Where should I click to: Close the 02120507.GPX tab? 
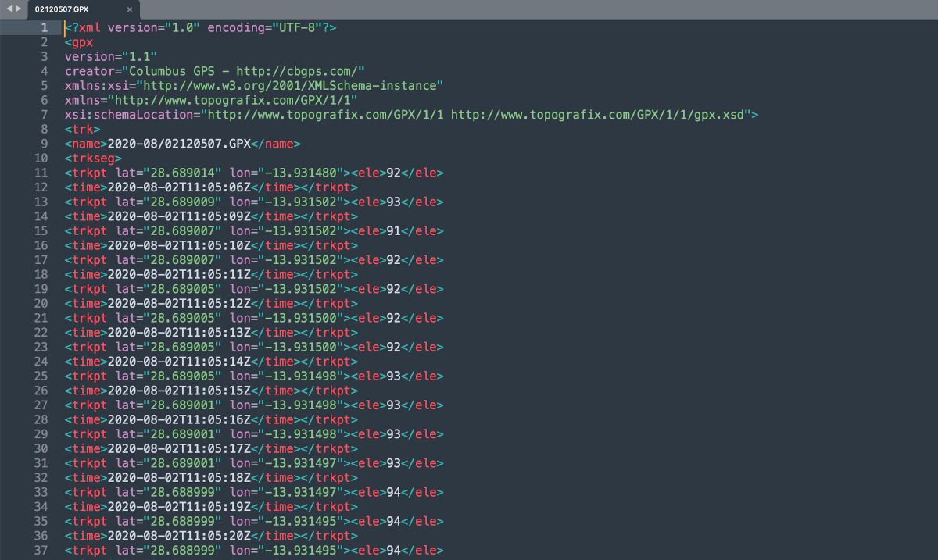[130, 9]
